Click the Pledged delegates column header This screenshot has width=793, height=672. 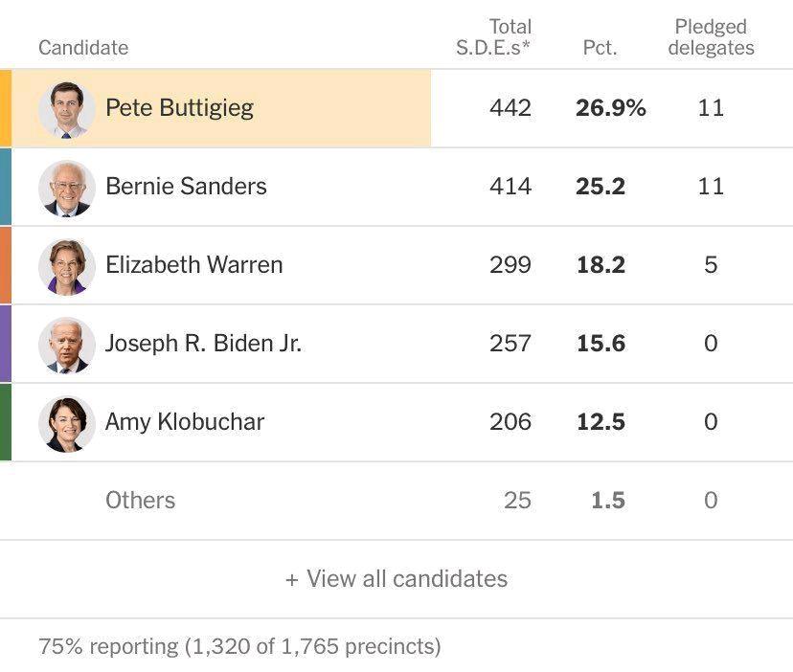tap(711, 37)
